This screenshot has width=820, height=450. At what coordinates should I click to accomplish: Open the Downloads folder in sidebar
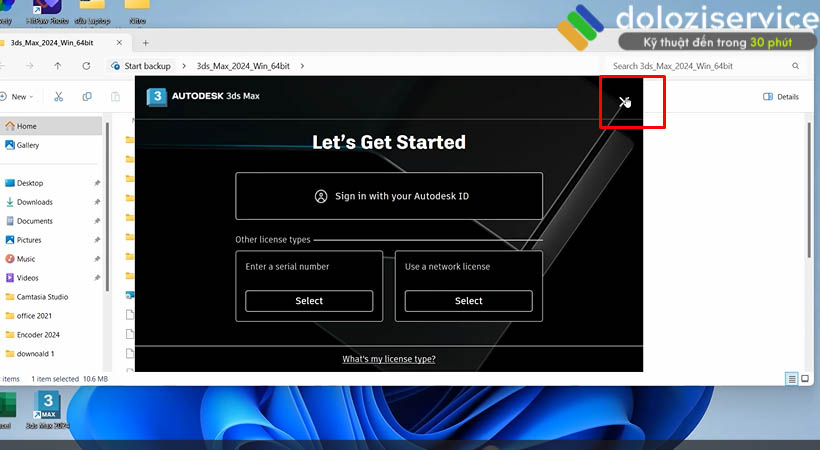point(34,202)
